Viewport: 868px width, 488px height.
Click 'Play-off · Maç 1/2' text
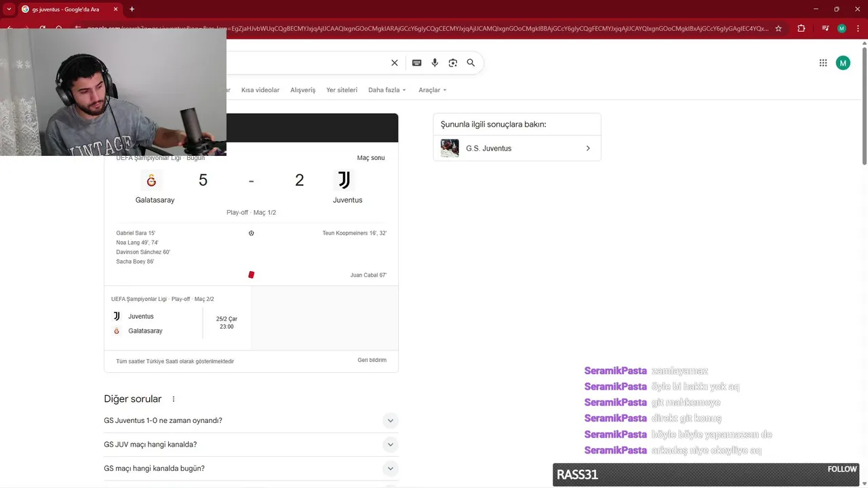251,213
